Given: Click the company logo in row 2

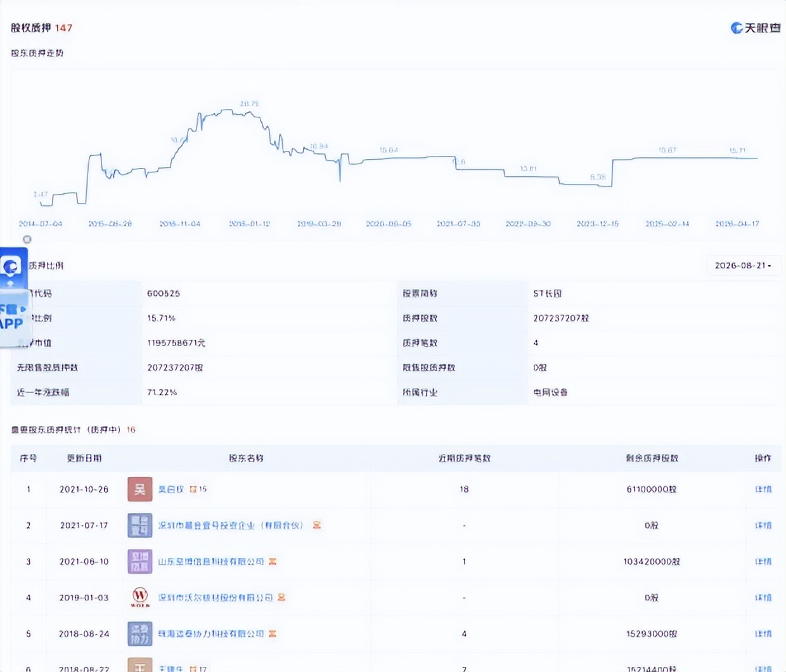Looking at the screenshot, I should 140,526.
